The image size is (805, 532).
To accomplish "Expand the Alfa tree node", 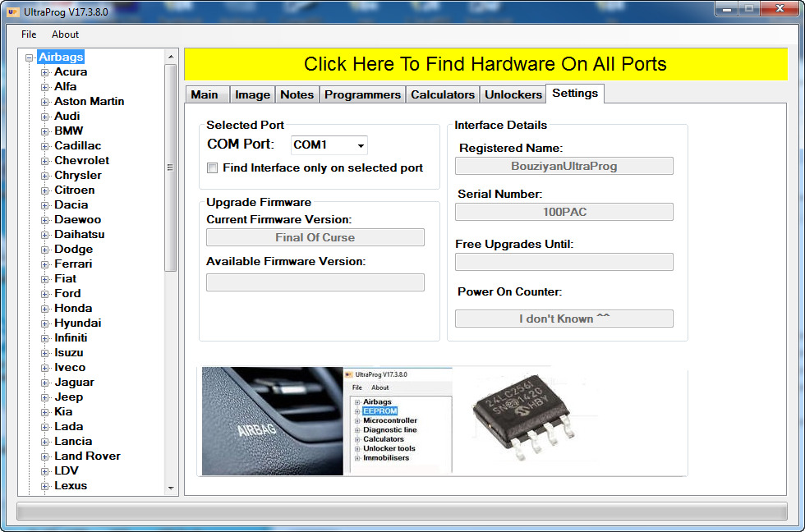I will click(44, 87).
